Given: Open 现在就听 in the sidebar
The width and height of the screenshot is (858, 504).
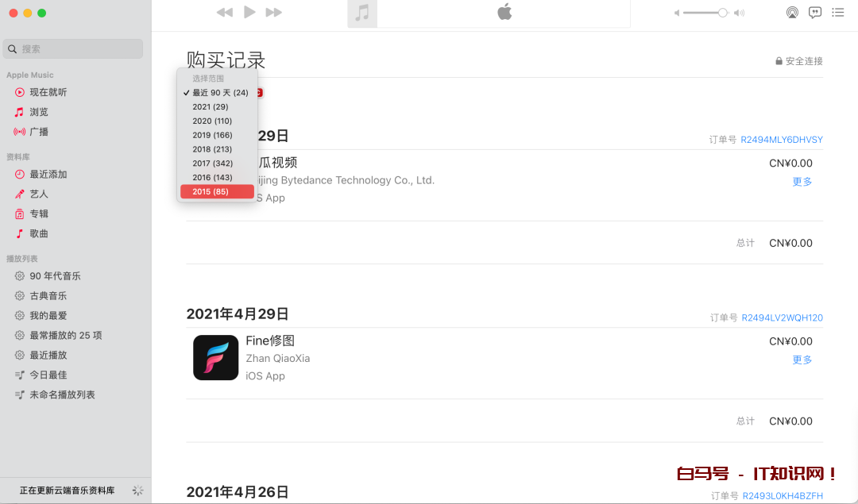Looking at the screenshot, I should (x=48, y=92).
